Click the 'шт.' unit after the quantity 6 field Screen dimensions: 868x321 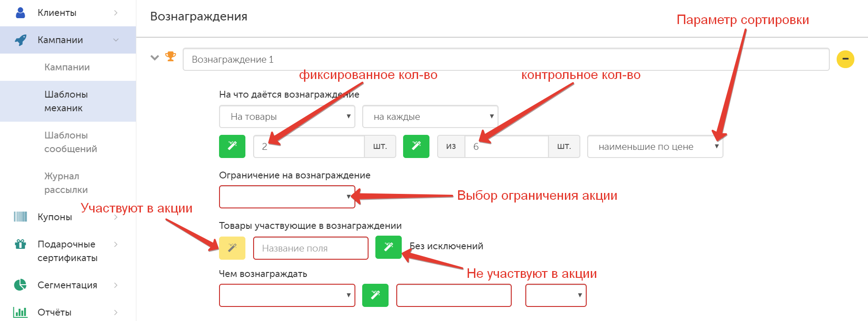564,146
